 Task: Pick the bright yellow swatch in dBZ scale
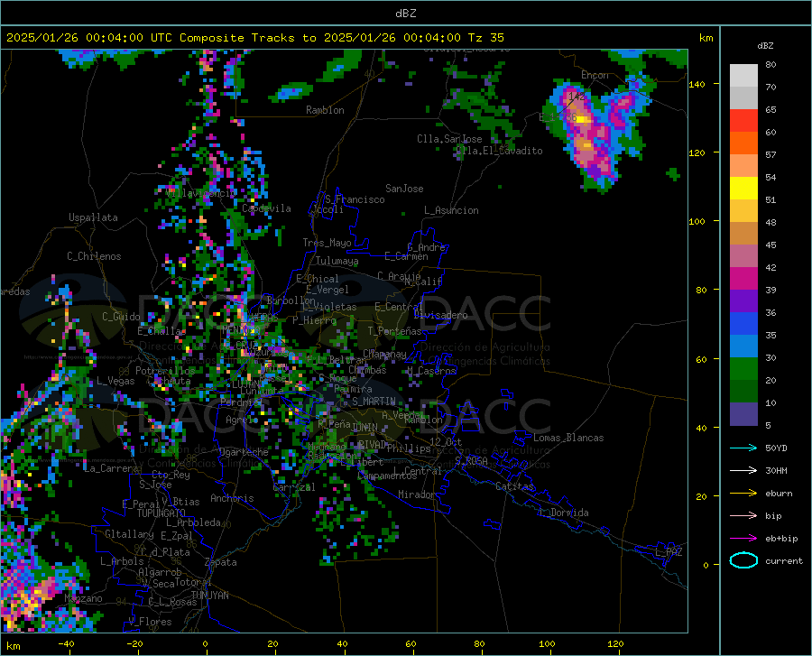pos(743,189)
